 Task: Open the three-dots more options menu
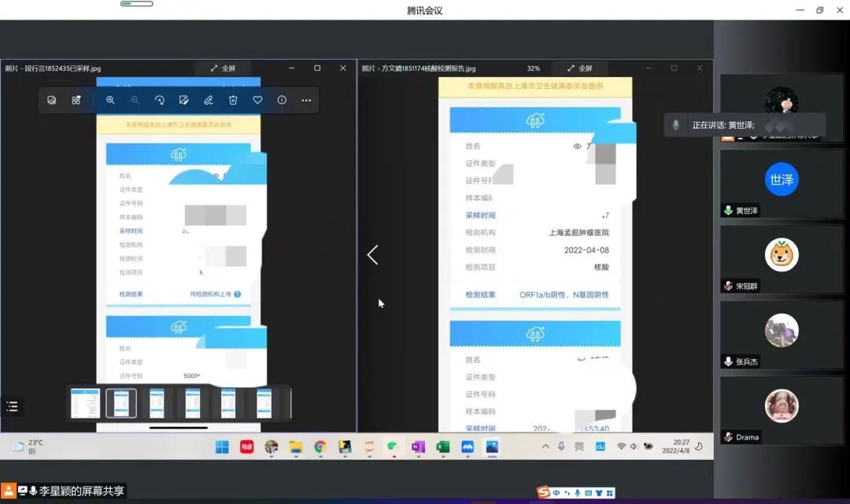(306, 101)
